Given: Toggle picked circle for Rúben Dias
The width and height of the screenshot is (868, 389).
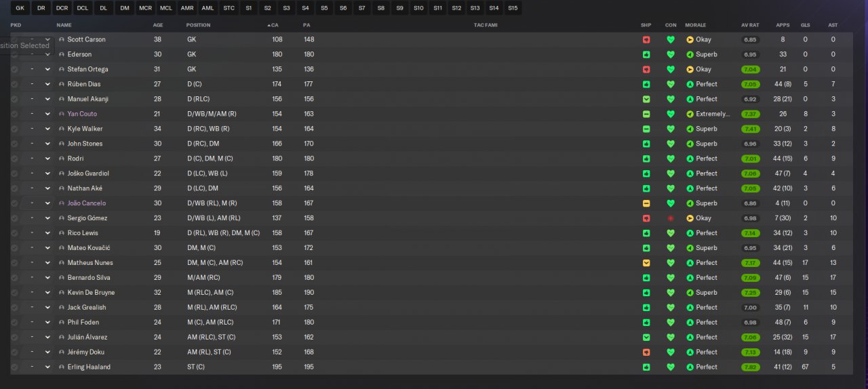Looking at the screenshot, I should click(14, 84).
